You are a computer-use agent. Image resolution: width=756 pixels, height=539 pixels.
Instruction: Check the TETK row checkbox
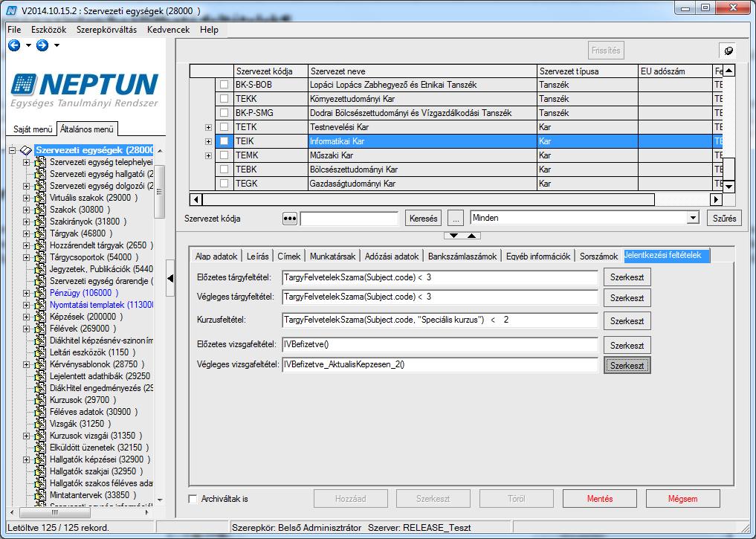click(224, 127)
